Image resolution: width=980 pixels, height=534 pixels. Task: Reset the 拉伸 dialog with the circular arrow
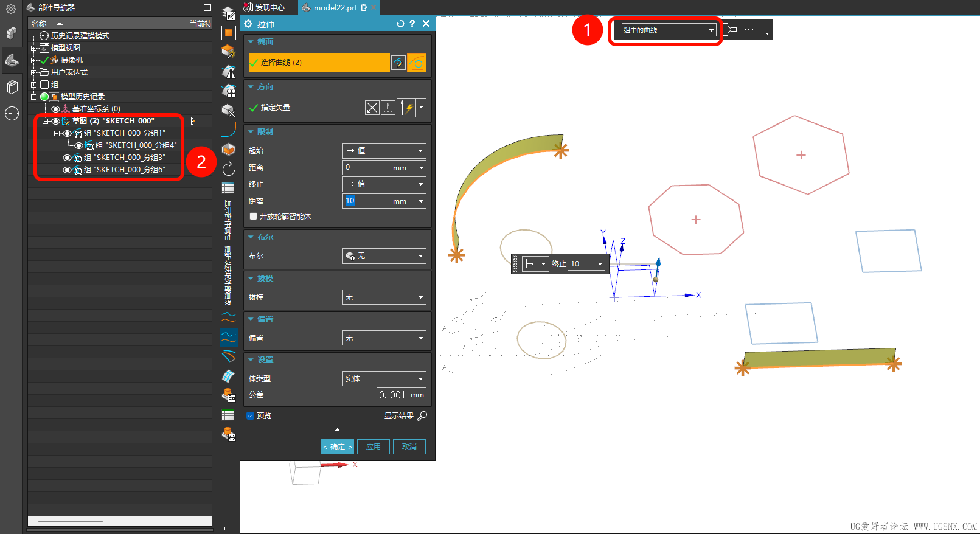[x=400, y=24]
